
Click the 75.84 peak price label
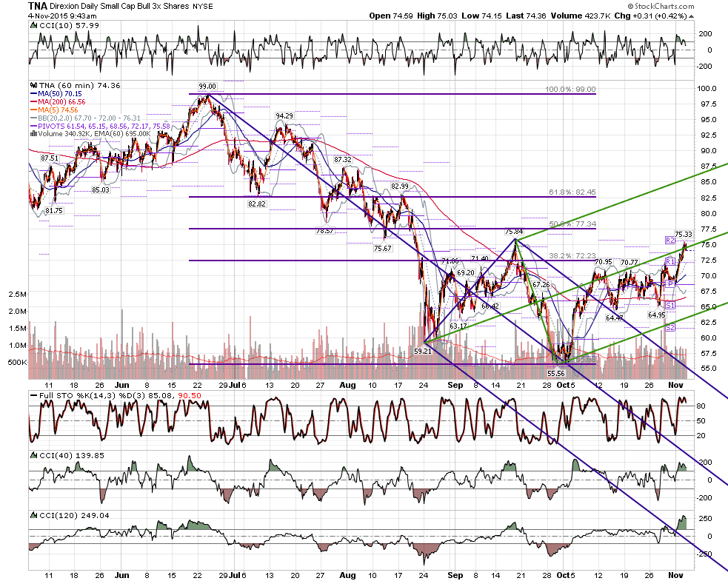point(514,232)
